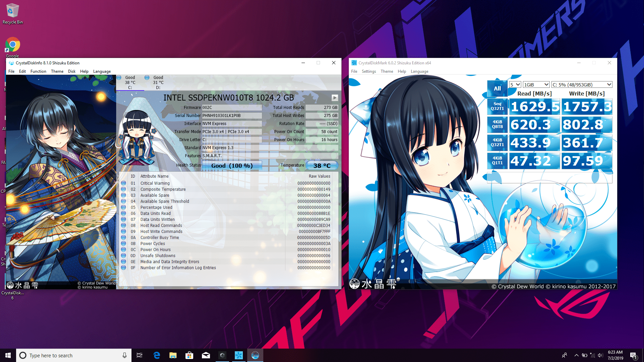Screen dimensions: 644x362
Task: Open the Disk menu in CrystalDiskInfo
Action: [x=72, y=71]
